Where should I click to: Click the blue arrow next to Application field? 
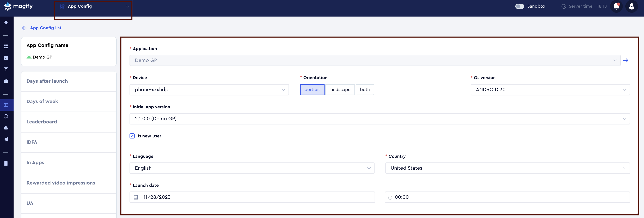click(x=626, y=60)
